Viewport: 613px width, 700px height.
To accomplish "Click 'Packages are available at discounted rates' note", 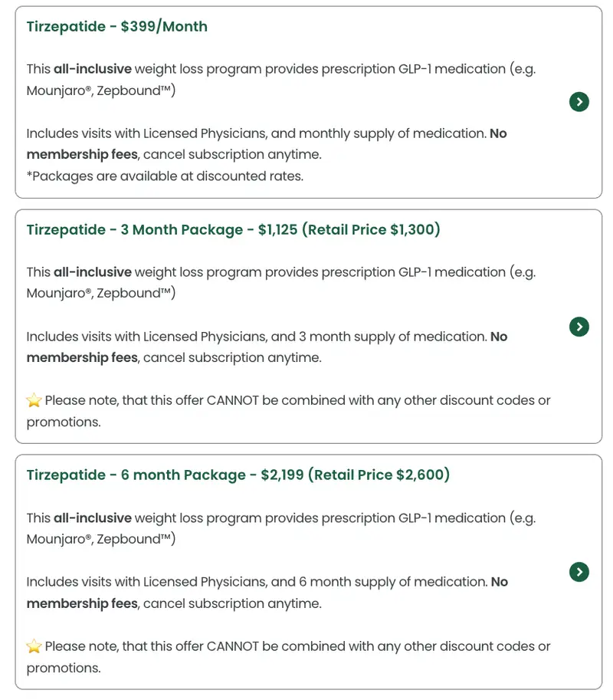I will pos(165,176).
